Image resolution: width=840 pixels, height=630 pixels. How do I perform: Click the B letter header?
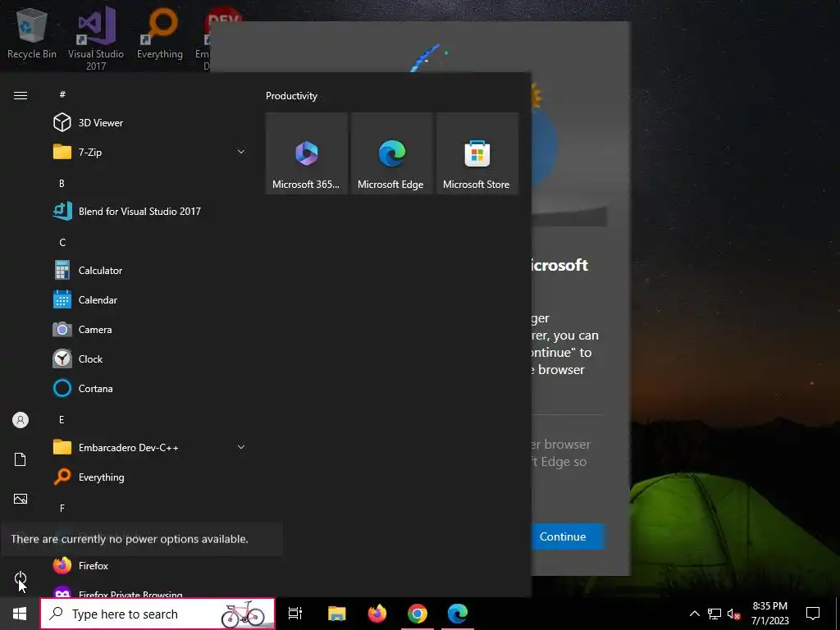coord(62,183)
